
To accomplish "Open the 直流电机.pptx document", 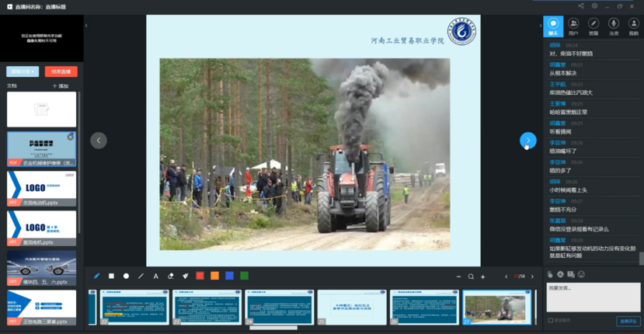I will coord(41,228).
